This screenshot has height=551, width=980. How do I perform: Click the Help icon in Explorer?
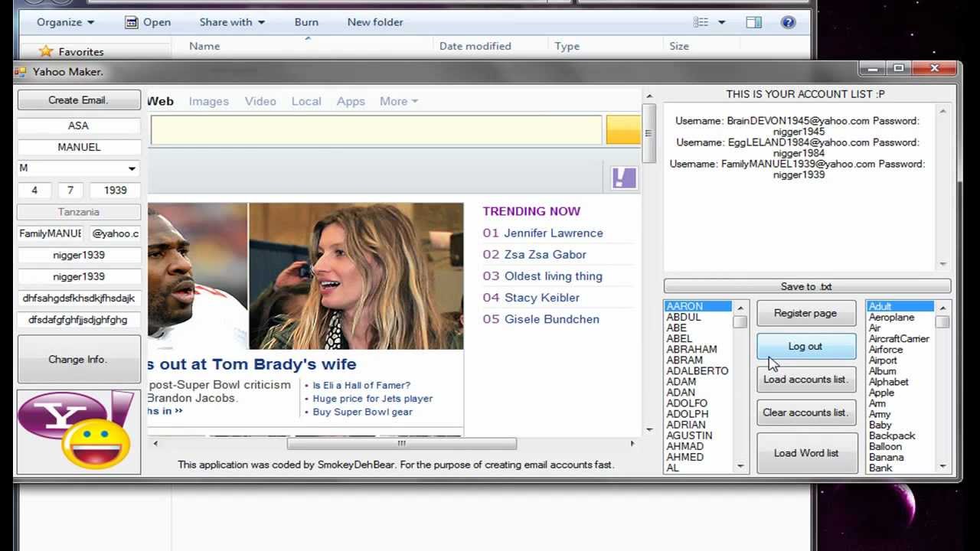coord(788,22)
